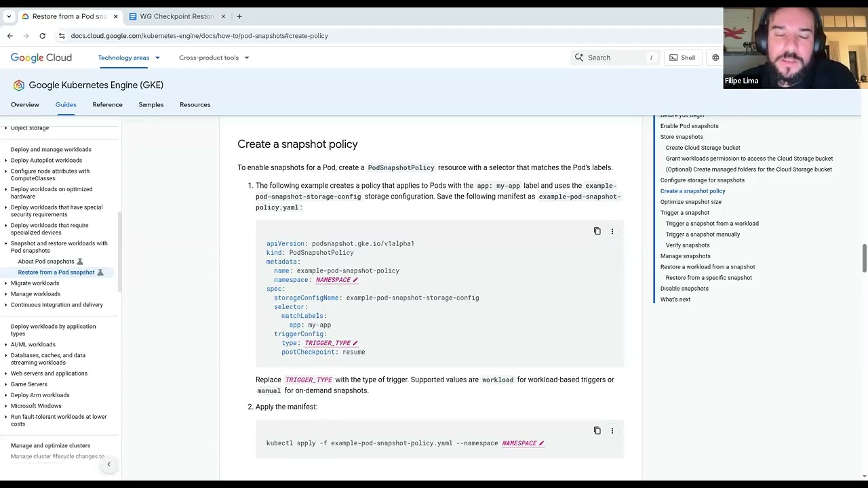Jump to Create Cloud Storage bucket section
868x488 pixels.
[703, 148]
